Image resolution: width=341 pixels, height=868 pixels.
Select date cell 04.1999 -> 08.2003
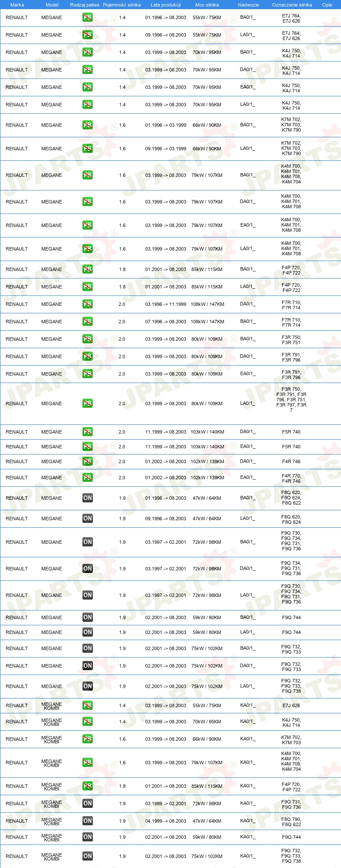pyautogui.click(x=166, y=821)
